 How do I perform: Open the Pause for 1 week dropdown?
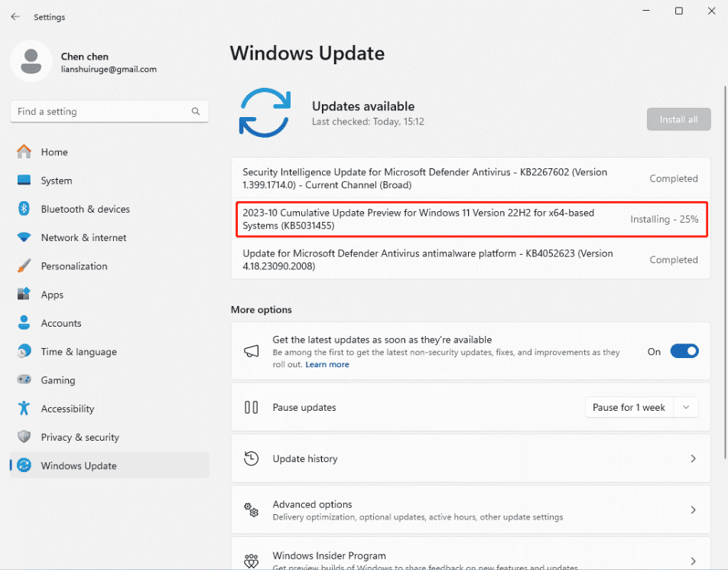(x=641, y=408)
